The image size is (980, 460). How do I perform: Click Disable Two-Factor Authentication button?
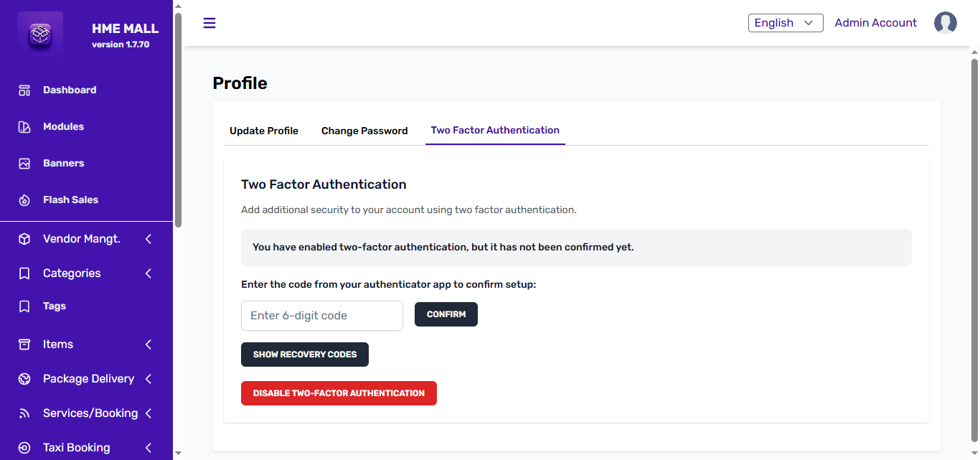339,393
